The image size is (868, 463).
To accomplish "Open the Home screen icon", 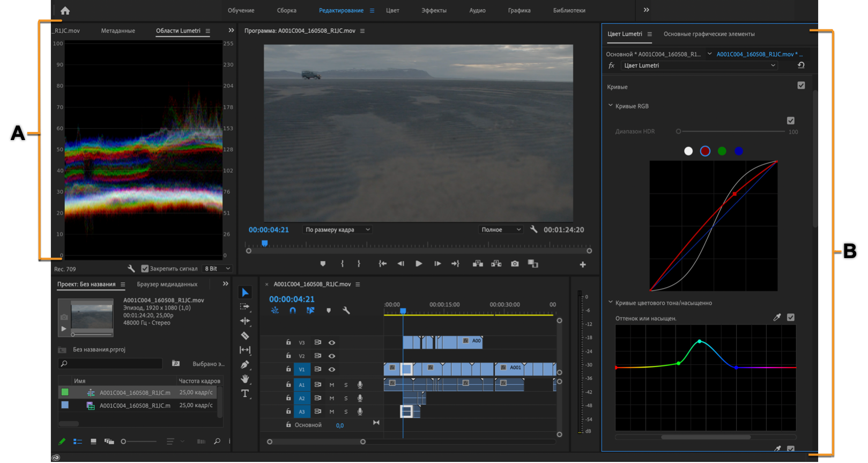I will coord(65,11).
